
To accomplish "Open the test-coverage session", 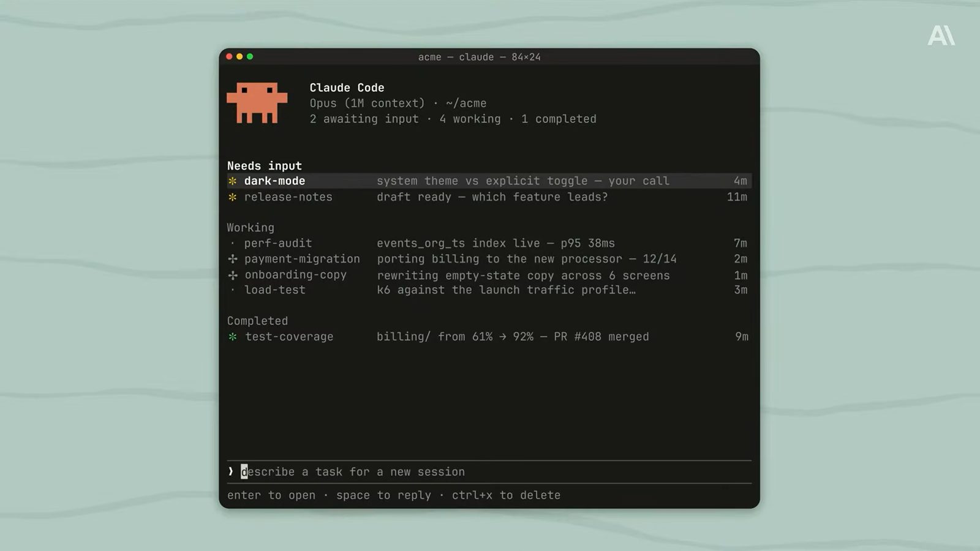I will pos(489,337).
